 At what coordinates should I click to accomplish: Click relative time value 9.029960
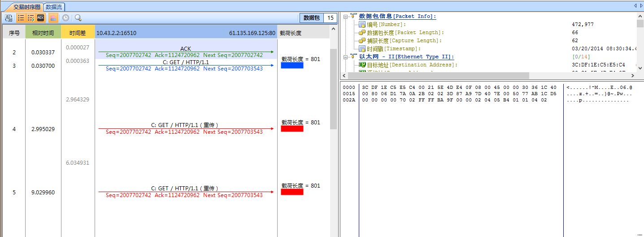(x=43, y=193)
